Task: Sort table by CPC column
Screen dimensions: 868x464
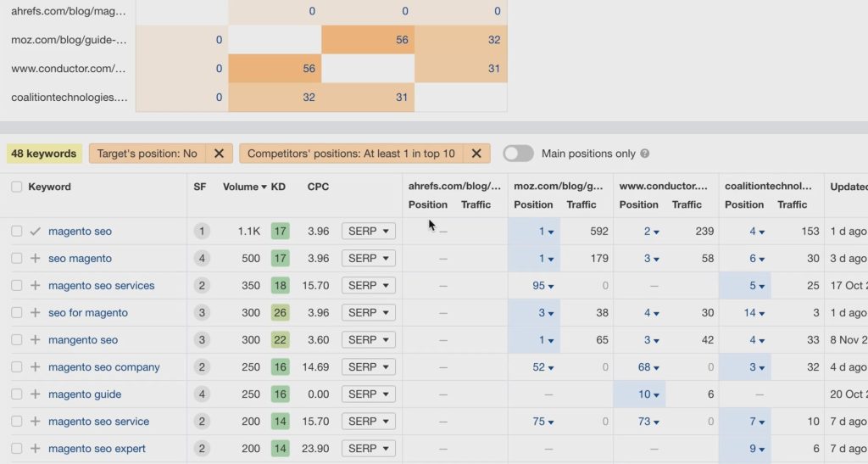Action: [318, 187]
